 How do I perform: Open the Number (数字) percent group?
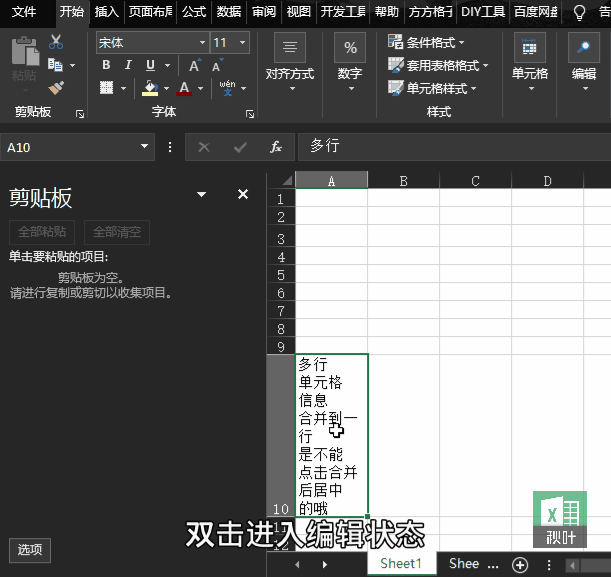350,62
